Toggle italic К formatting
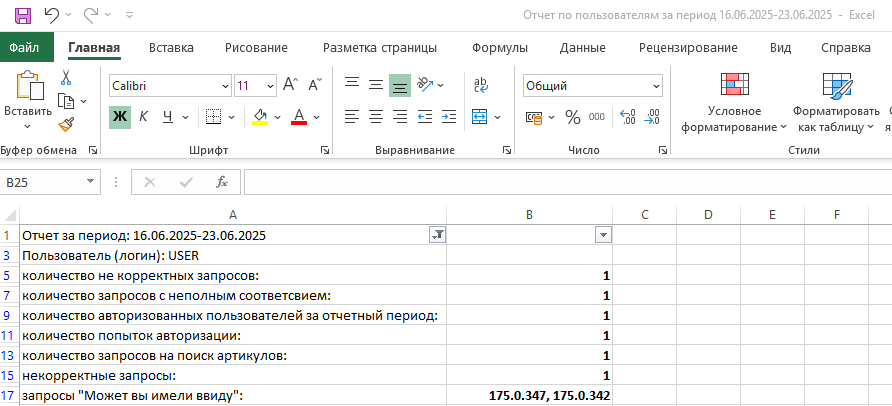This screenshot has width=892, height=406. coord(143,117)
